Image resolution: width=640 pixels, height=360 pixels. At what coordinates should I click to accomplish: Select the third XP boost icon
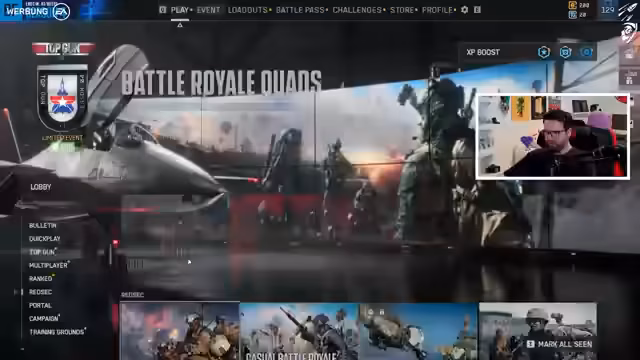pos(587,52)
